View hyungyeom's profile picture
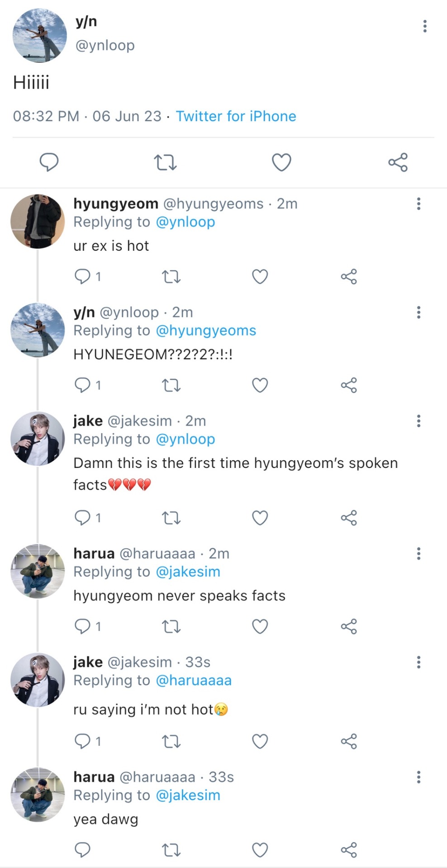This screenshot has width=447, height=868. click(x=38, y=222)
